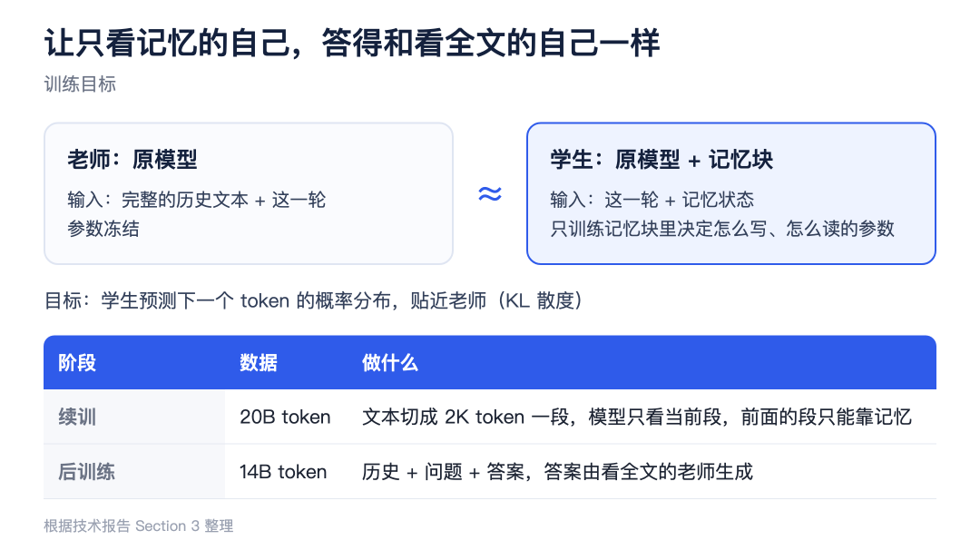Click the 输入：这一轮 + 记忆状态 line

tap(652, 200)
